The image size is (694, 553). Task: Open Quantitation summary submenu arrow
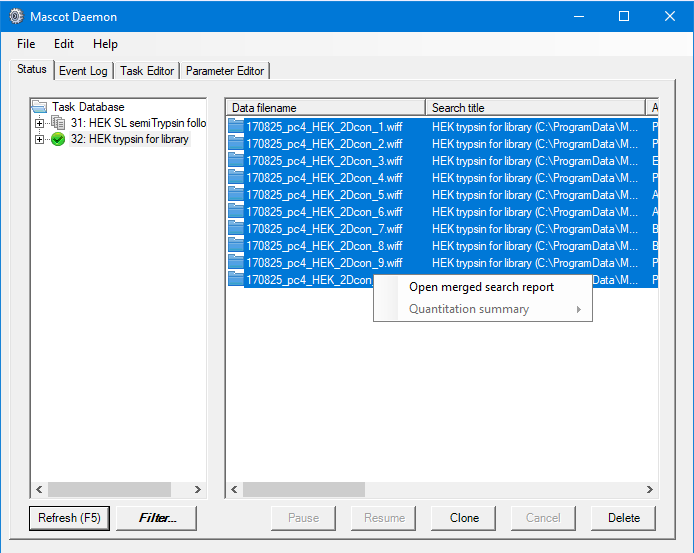click(x=578, y=309)
